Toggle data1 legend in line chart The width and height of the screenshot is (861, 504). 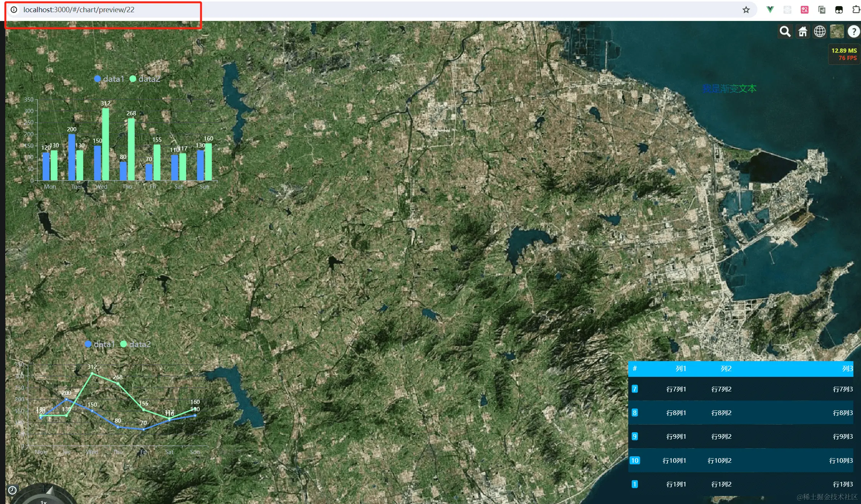[100, 344]
